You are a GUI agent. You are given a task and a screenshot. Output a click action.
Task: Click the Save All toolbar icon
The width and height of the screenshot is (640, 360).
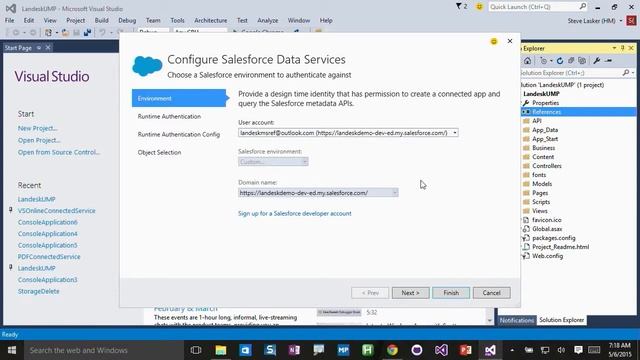tap(87, 32)
